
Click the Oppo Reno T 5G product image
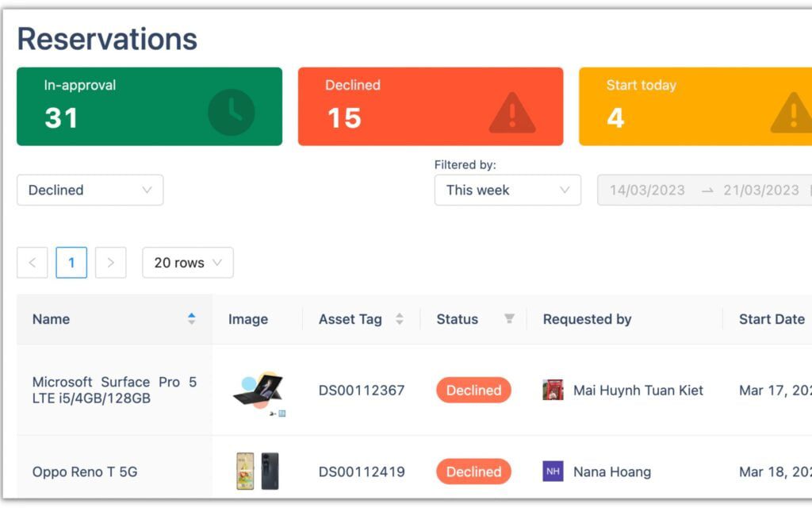pos(258,471)
